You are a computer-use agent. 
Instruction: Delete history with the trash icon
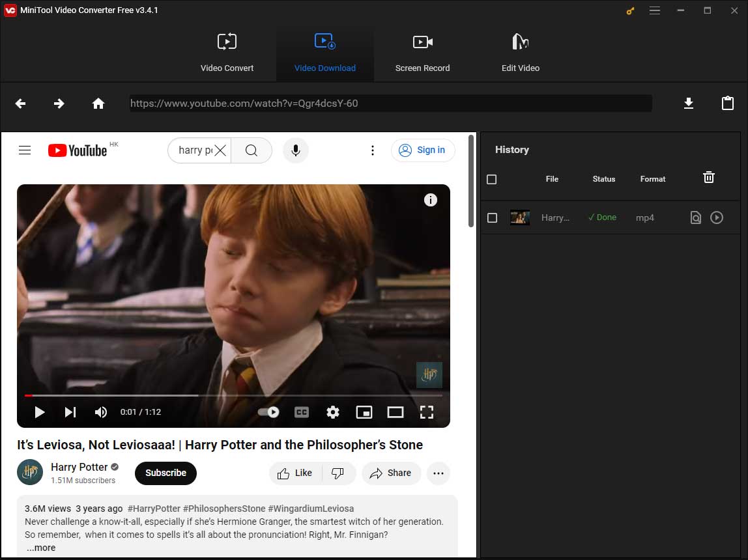[709, 177]
